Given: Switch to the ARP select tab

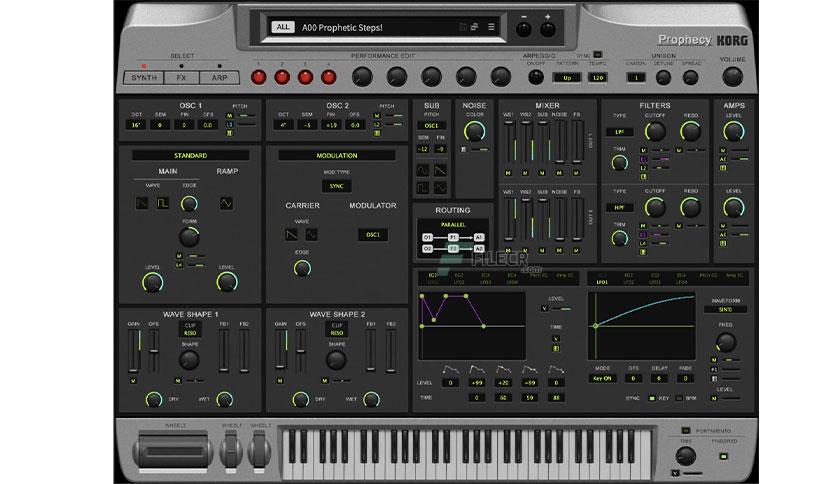Looking at the screenshot, I should [219, 78].
